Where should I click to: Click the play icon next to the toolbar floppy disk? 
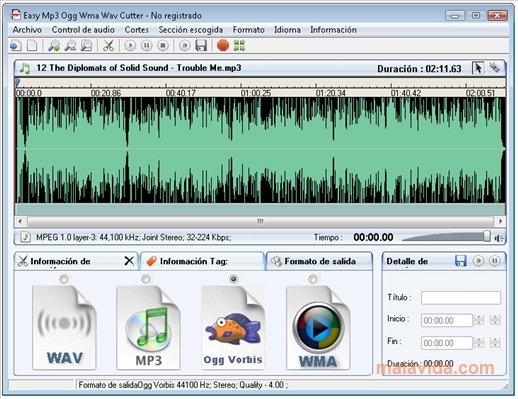coord(185,45)
